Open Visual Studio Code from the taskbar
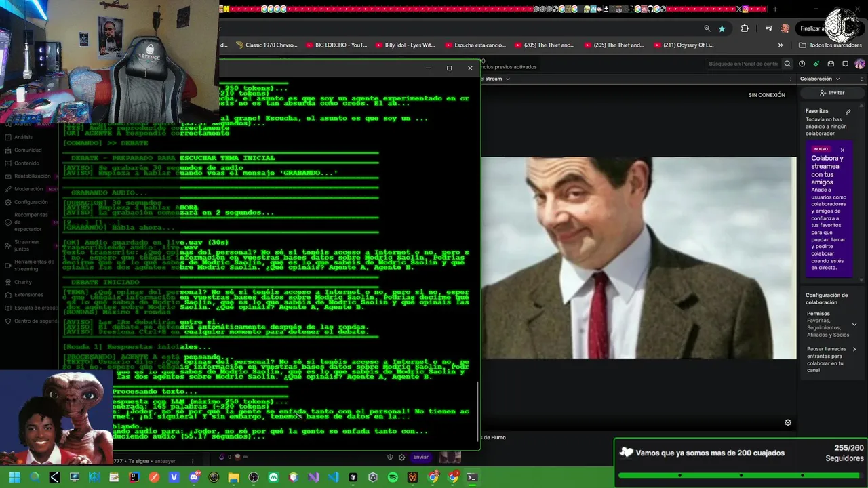The width and height of the screenshot is (868, 488). pos(333,477)
